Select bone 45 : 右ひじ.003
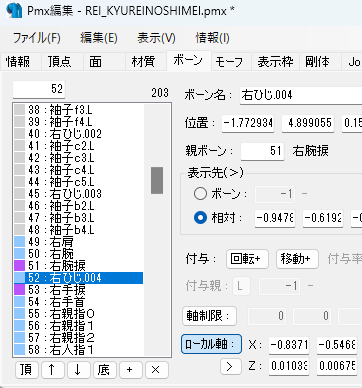The image size is (362, 388). point(79,194)
